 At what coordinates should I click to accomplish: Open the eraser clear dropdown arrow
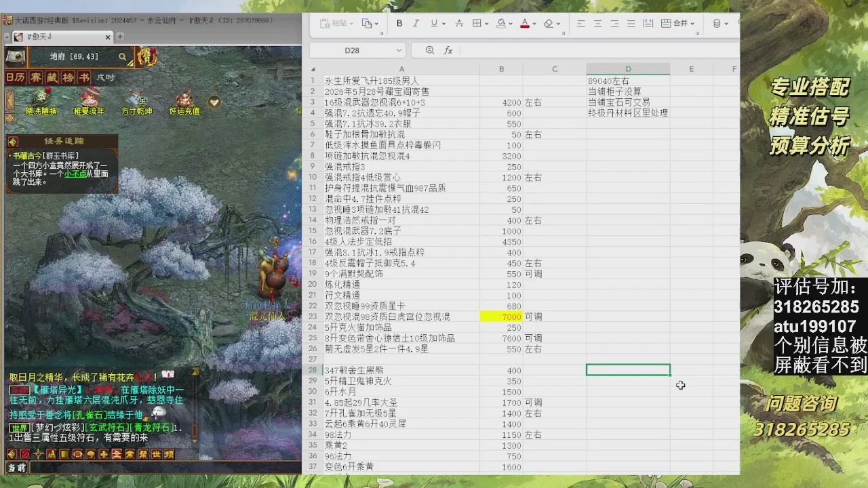tap(558, 24)
